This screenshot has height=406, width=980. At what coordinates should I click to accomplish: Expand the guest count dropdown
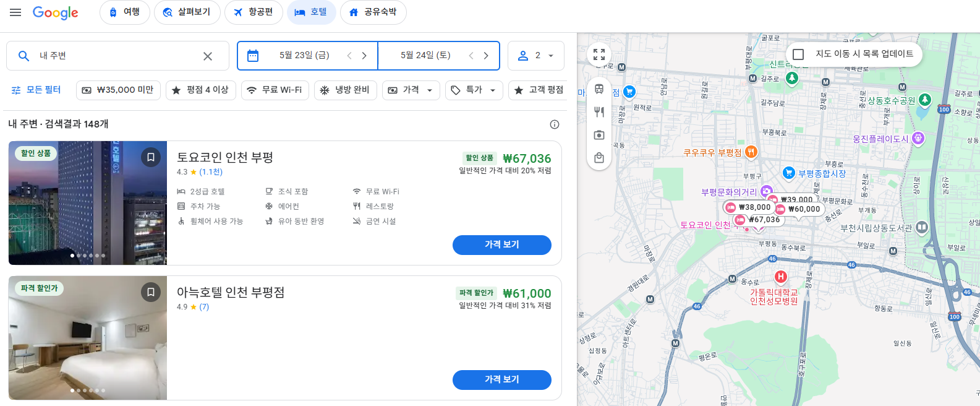point(536,56)
